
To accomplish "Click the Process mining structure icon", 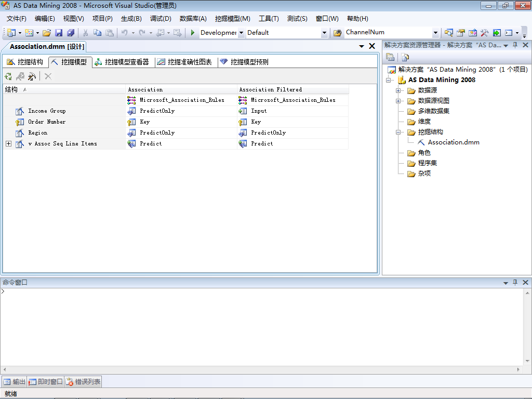I will pyautogui.click(x=8, y=76).
